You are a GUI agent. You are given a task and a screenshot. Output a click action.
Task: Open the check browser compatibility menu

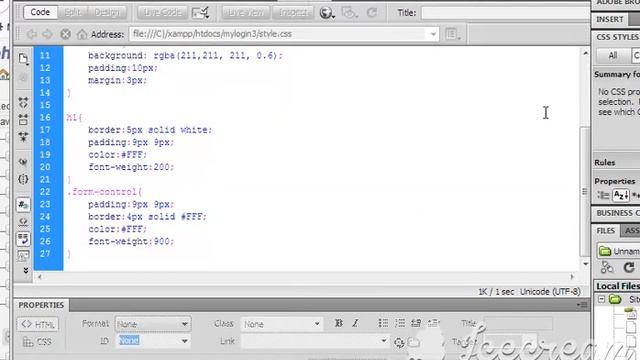[x=200, y=13]
